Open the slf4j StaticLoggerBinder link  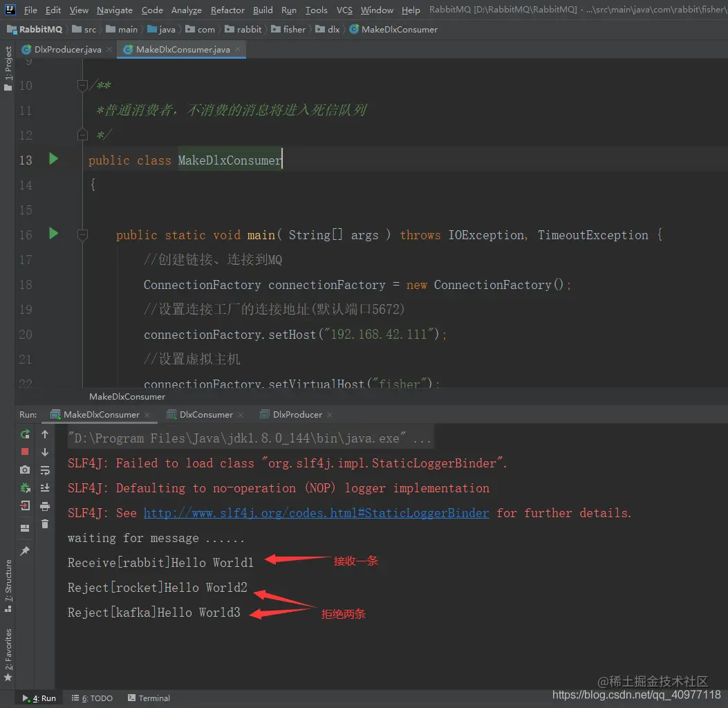(x=316, y=513)
